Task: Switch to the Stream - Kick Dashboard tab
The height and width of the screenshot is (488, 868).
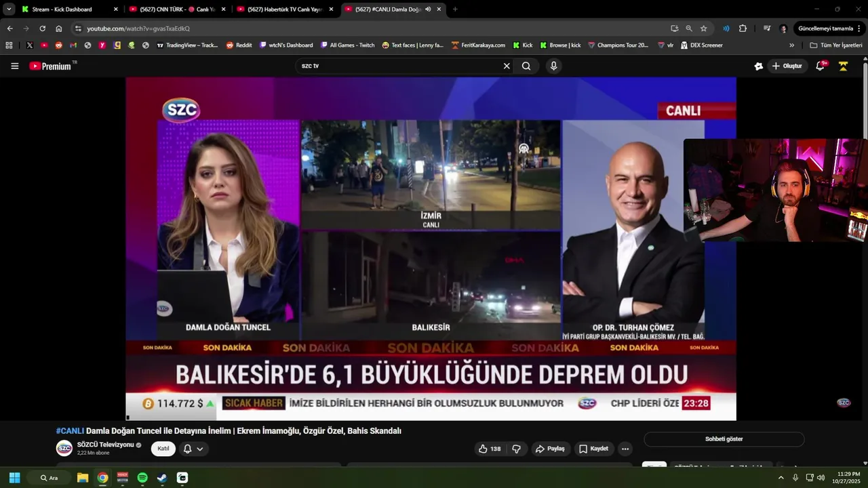Action: tap(68, 9)
